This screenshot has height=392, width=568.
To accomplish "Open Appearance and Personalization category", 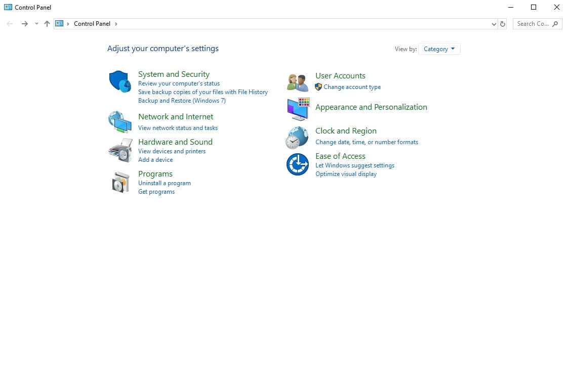I will pos(371,107).
